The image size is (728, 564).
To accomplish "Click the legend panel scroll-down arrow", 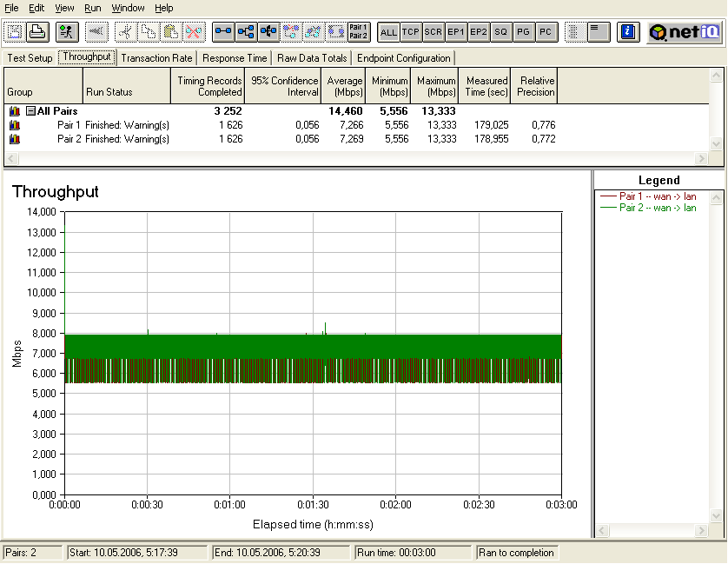I will pyautogui.click(x=716, y=516).
